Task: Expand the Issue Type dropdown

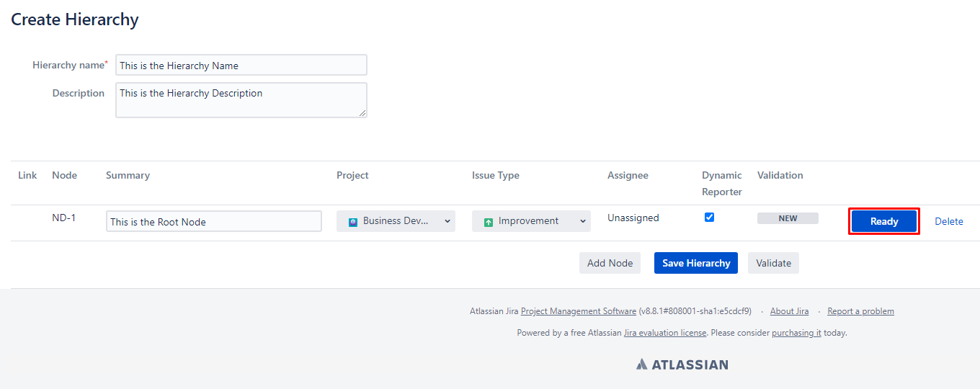Action: click(x=531, y=221)
